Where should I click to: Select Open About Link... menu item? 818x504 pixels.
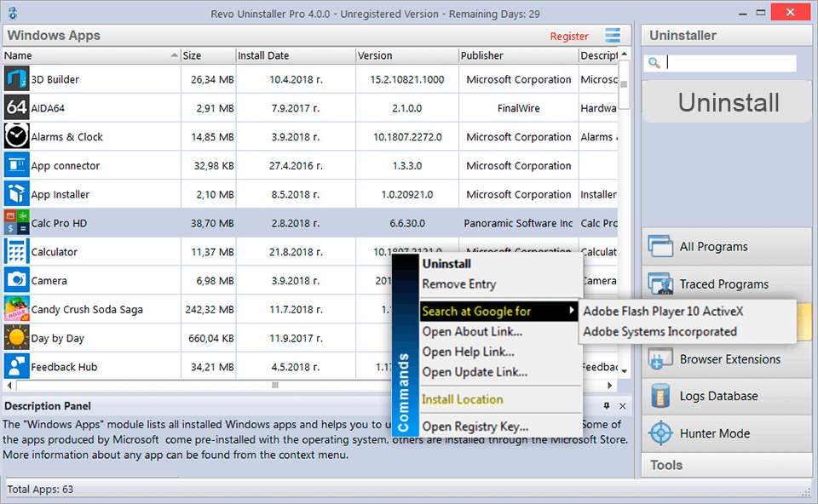coord(500,331)
